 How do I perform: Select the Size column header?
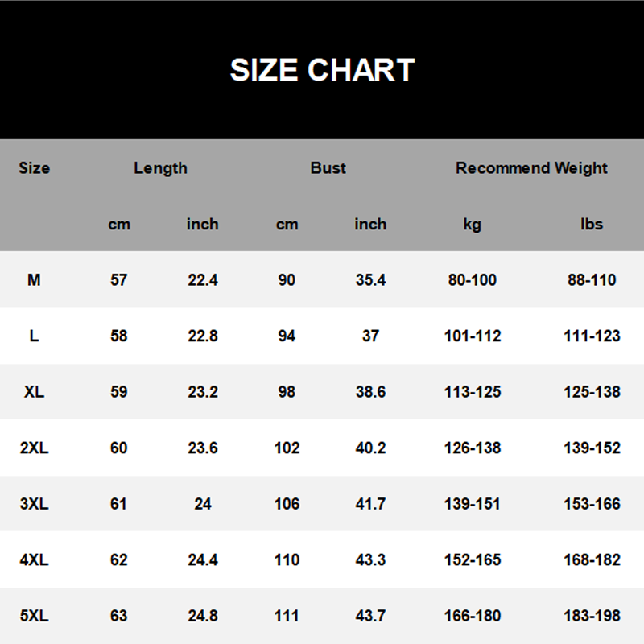(x=34, y=168)
